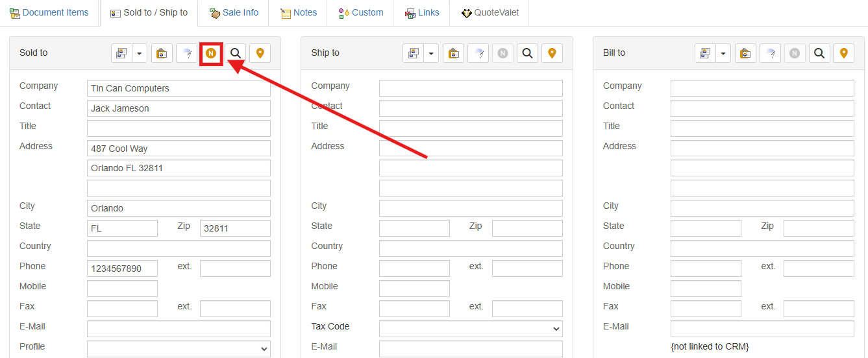
Task: Click the magnifier search icon in Sold to
Action: [236, 53]
